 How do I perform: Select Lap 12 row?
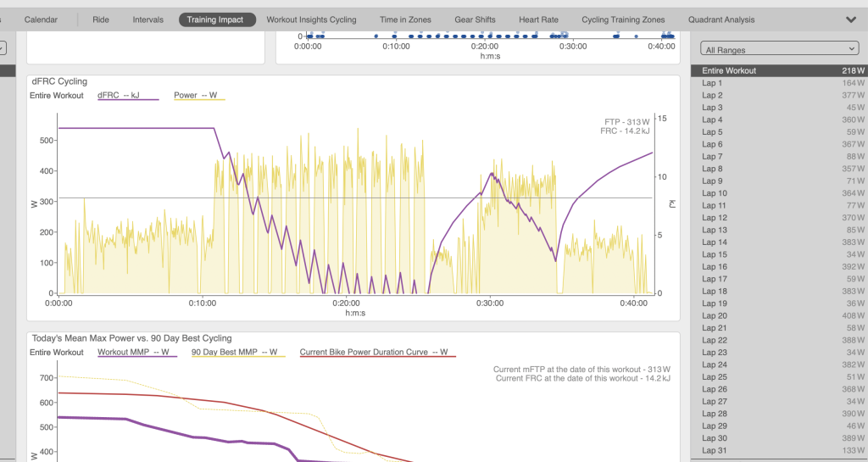point(780,218)
